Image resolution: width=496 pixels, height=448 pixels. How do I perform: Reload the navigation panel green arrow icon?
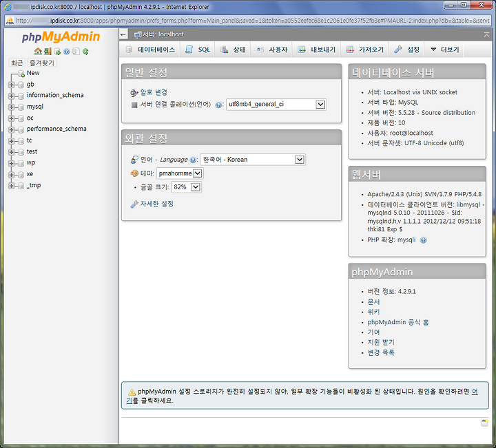[x=85, y=51]
